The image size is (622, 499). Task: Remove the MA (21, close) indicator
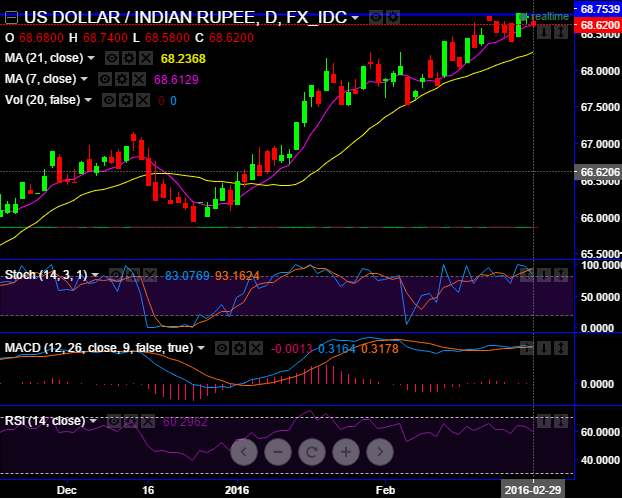pyautogui.click(x=146, y=59)
